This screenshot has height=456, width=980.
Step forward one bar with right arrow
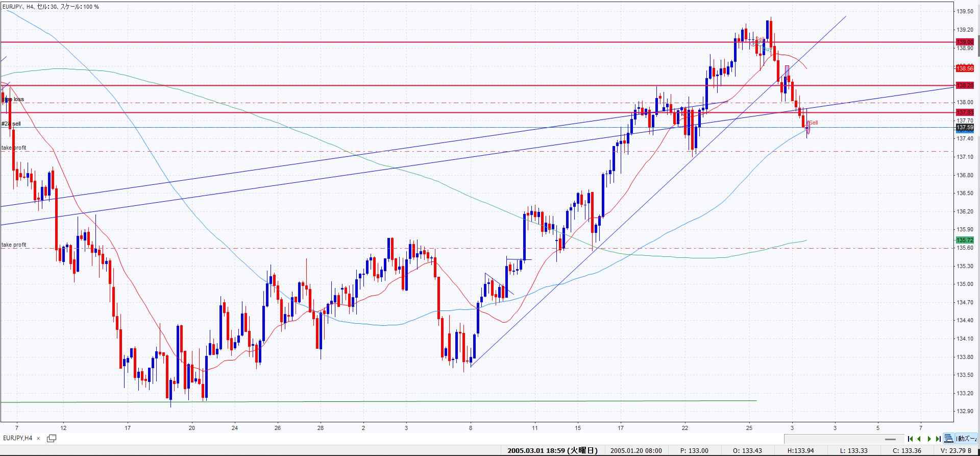point(929,439)
